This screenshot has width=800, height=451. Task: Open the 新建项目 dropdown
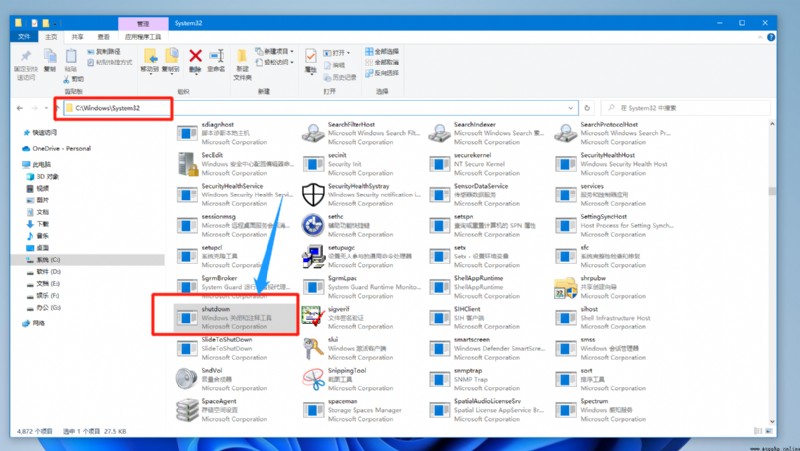pos(274,52)
